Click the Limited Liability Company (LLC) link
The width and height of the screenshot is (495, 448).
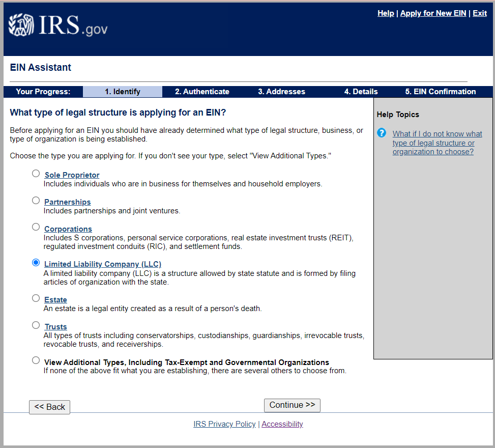coord(102,264)
